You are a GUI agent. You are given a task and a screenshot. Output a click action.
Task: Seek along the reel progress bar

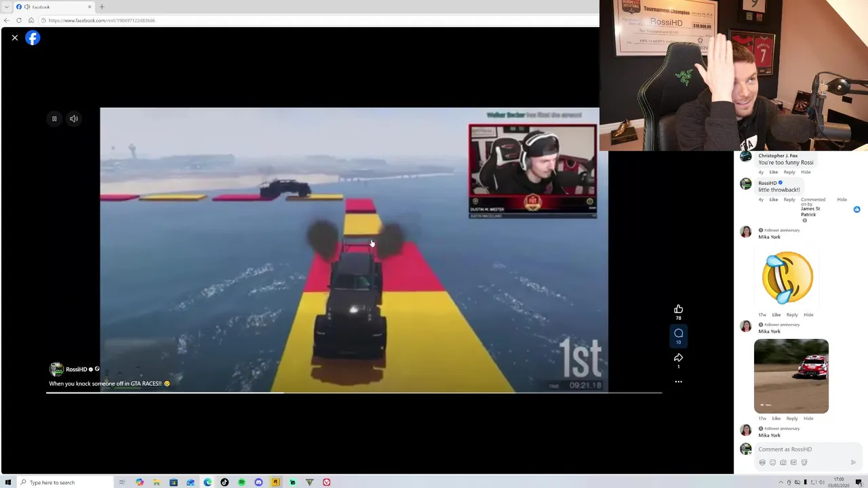[353, 392]
